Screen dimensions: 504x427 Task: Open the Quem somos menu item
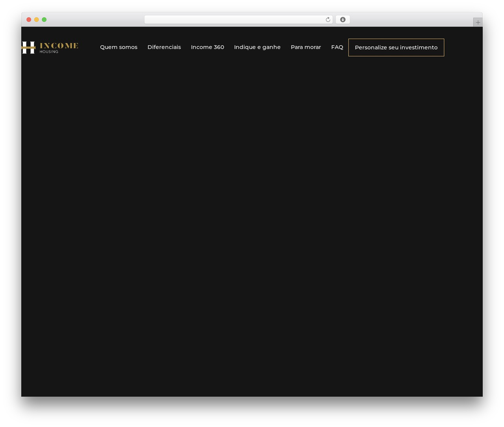(x=119, y=47)
